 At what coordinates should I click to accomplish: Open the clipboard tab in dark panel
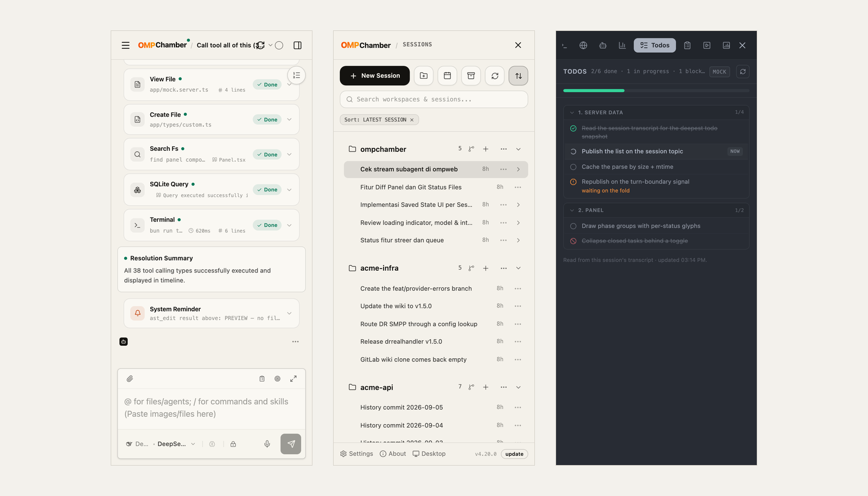pos(687,46)
